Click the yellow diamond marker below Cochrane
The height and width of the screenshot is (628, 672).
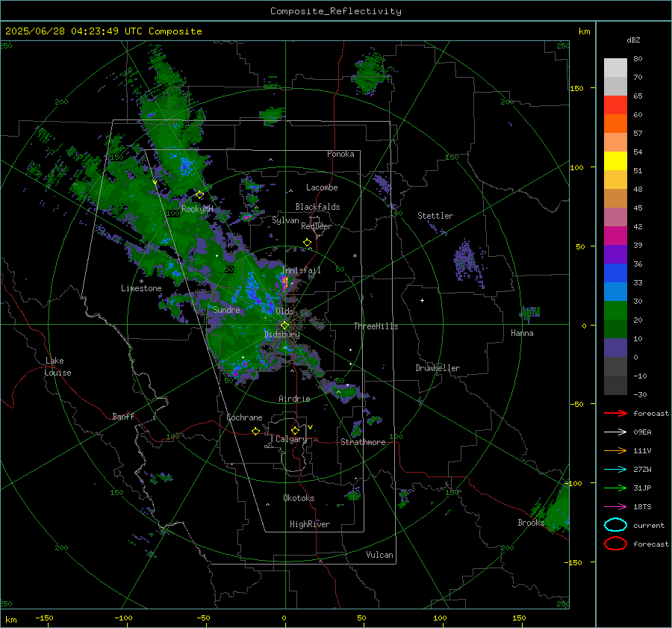(x=255, y=431)
